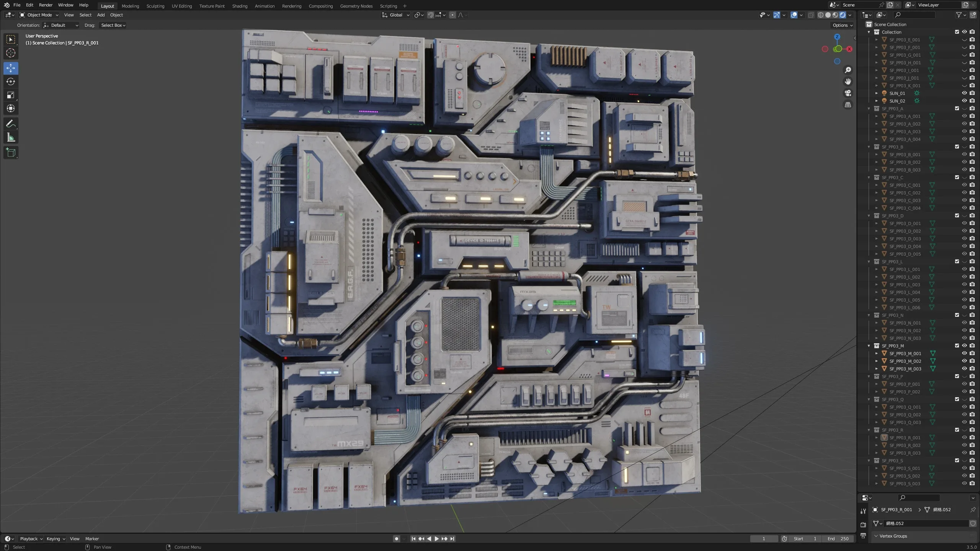The image size is (980, 551).
Task: Uncheck SF_PP03_M collection exclude checkbox
Action: click(x=957, y=346)
